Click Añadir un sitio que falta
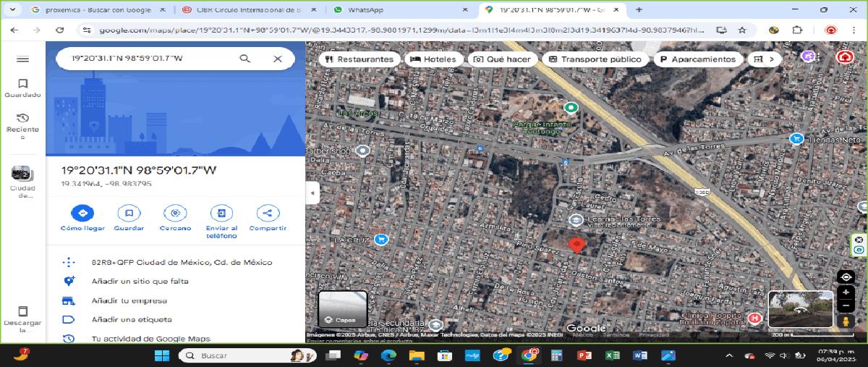Image resolution: width=868 pixels, height=367 pixels. click(x=176, y=281)
